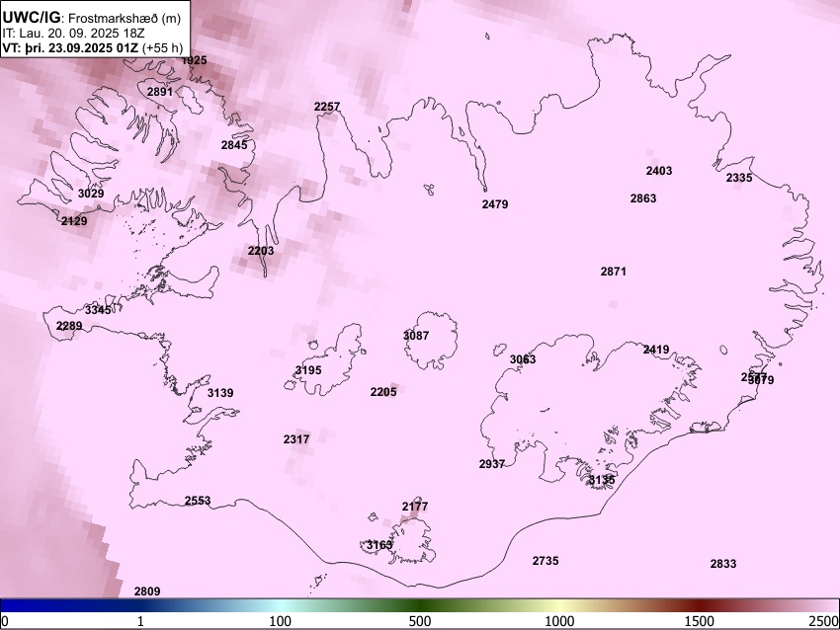Click the offshore value 2833
Viewport: 840px width, 630px height.
pyautogui.click(x=723, y=564)
